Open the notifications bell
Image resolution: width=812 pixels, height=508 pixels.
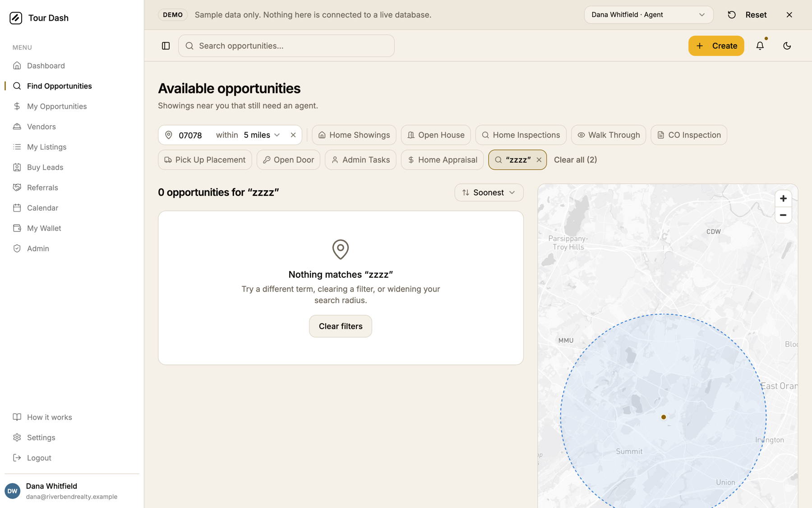coord(760,46)
